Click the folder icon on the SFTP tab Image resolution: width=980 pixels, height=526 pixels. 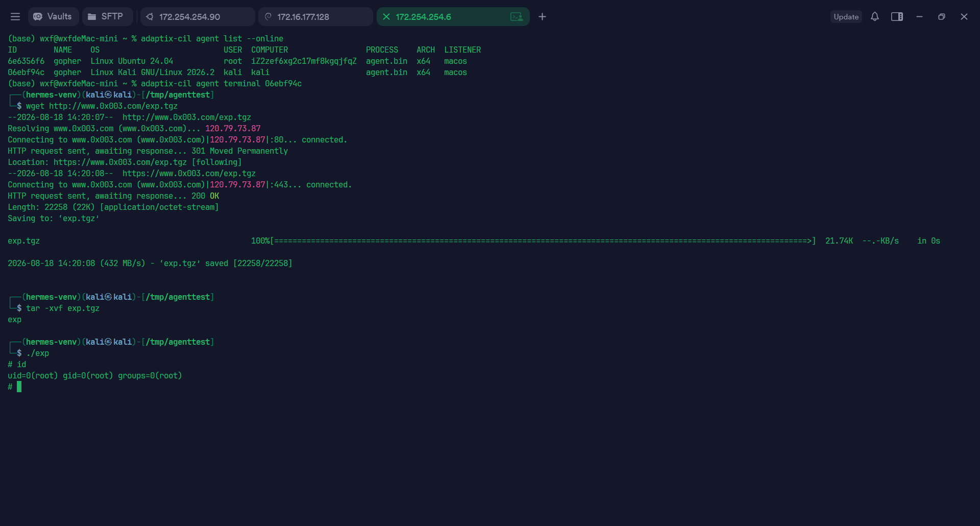point(92,17)
